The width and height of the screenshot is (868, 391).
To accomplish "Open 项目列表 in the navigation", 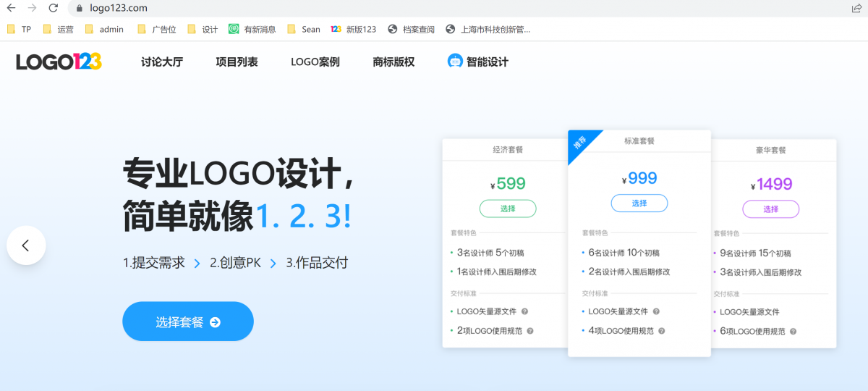I will click(237, 62).
